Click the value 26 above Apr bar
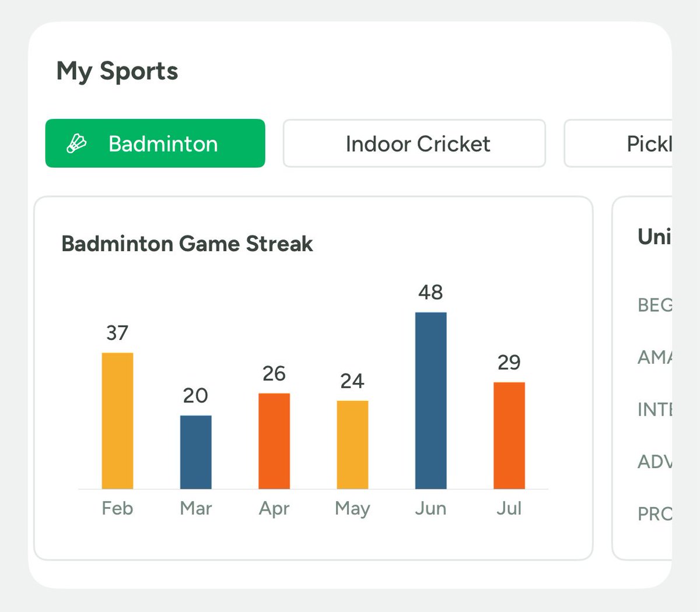Viewport: 700px width, 612px height. pyautogui.click(x=274, y=374)
